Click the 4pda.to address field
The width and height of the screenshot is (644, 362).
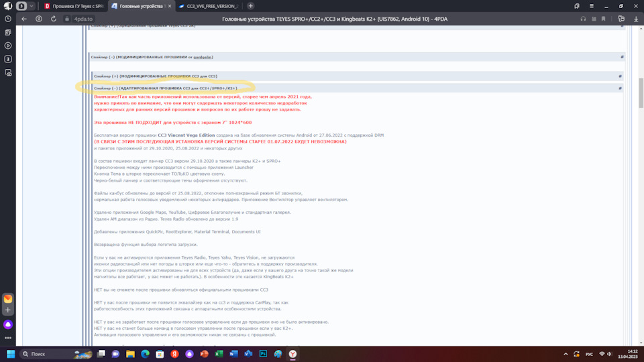tap(84, 19)
